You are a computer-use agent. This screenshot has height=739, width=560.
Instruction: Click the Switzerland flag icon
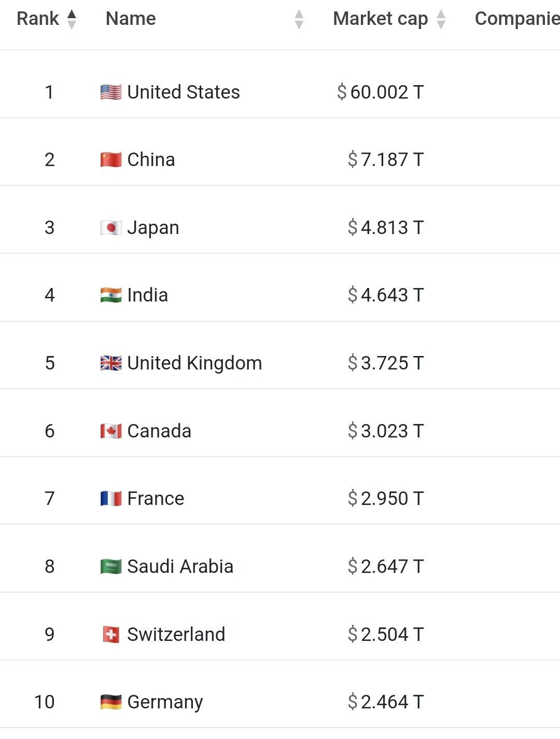click(111, 635)
